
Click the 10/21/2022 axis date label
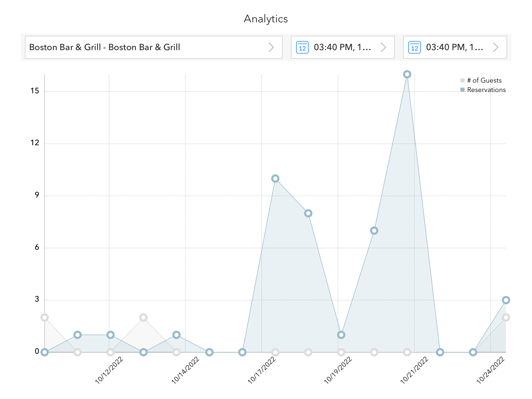pyautogui.click(x=414, y=371)
